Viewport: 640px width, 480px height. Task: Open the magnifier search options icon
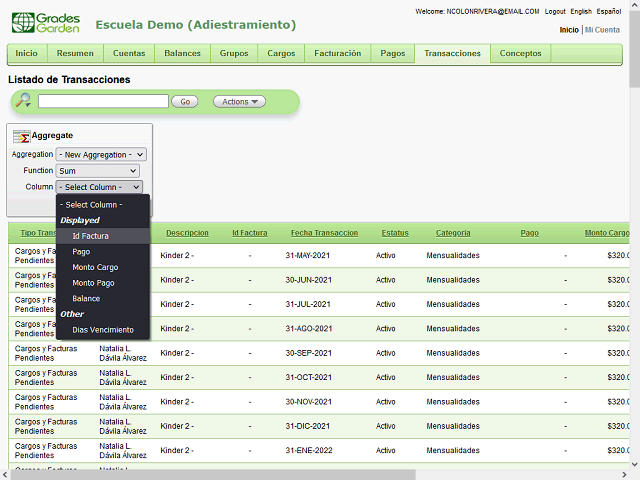[23, 100]
